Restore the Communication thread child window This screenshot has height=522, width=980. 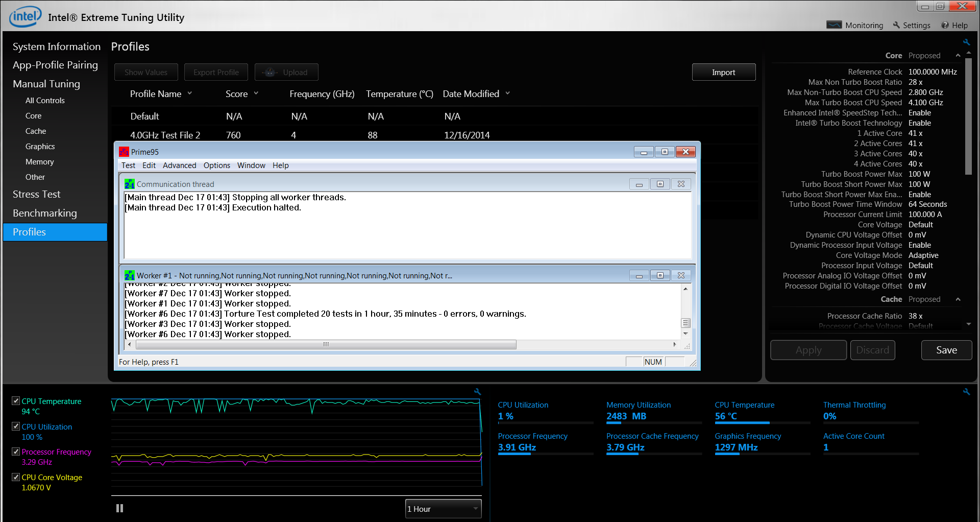660,184
